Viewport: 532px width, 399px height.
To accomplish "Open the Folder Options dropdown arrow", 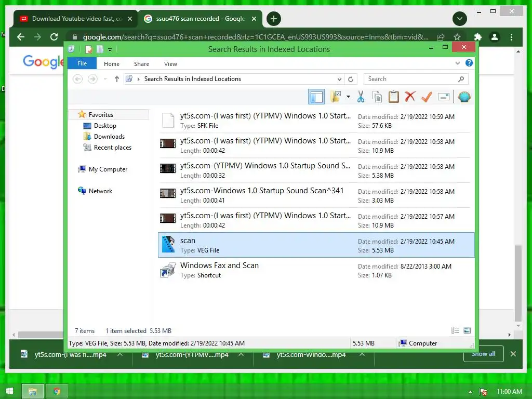I will pos(348,97).
